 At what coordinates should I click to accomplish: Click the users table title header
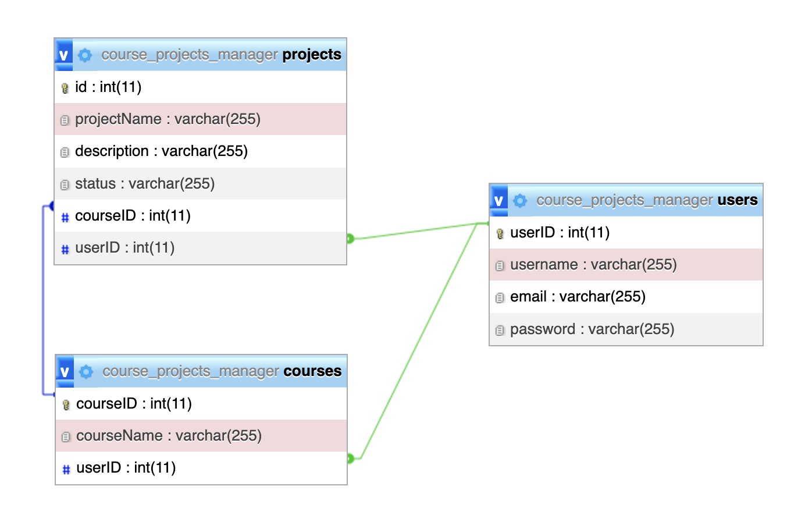coord(647,200)
